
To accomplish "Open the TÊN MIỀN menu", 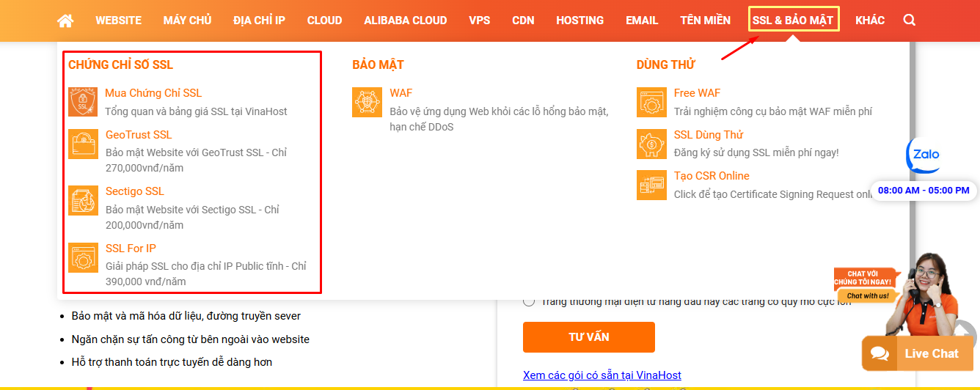I will pyautogui.click(x=705, y=21).
